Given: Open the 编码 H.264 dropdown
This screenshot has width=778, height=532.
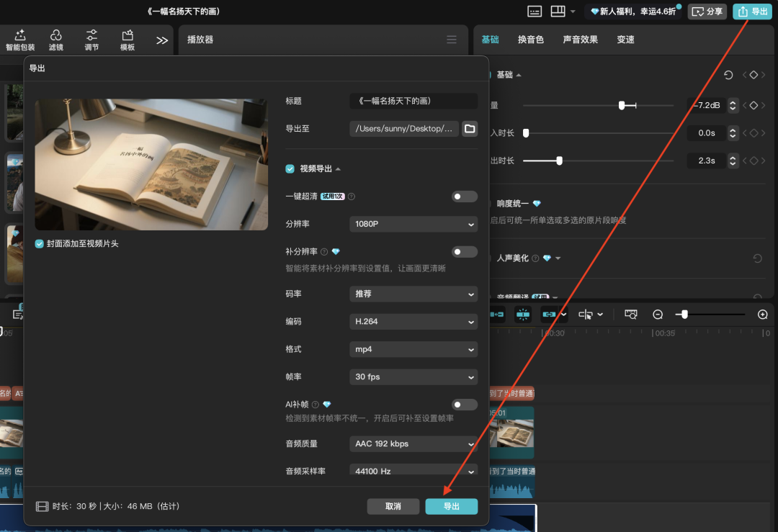Looking at the screenshot, I should (x=413, y=322).
